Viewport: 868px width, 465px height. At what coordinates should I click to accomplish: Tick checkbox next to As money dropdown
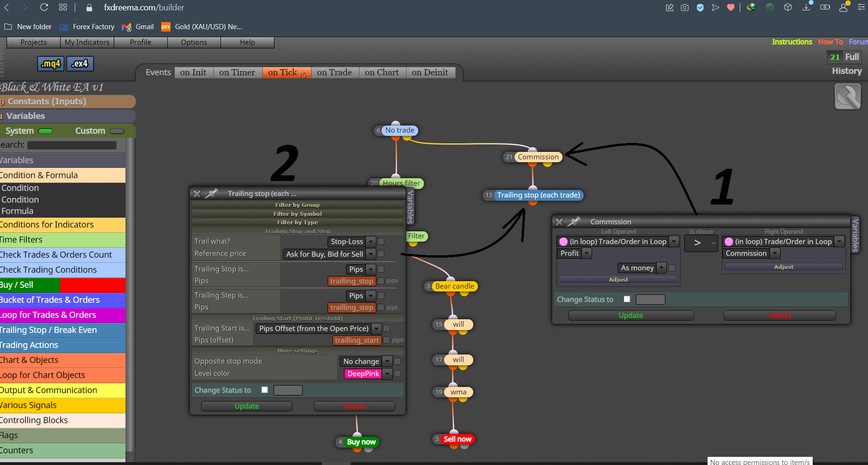pyautogui.click(x=672, y=268)
